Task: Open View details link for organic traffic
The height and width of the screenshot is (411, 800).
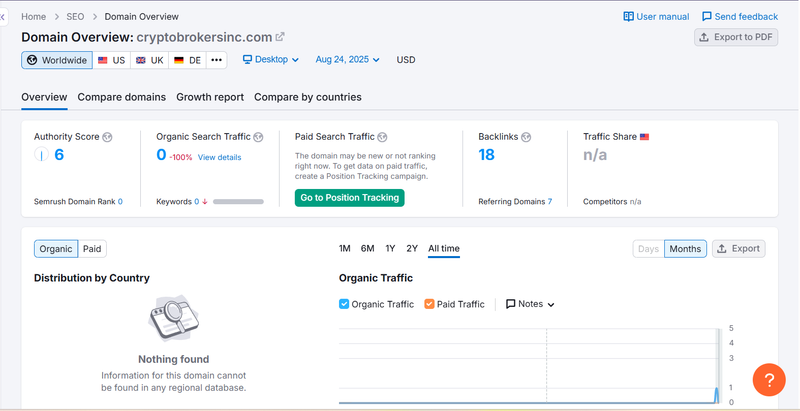Action: coord(219,157)
